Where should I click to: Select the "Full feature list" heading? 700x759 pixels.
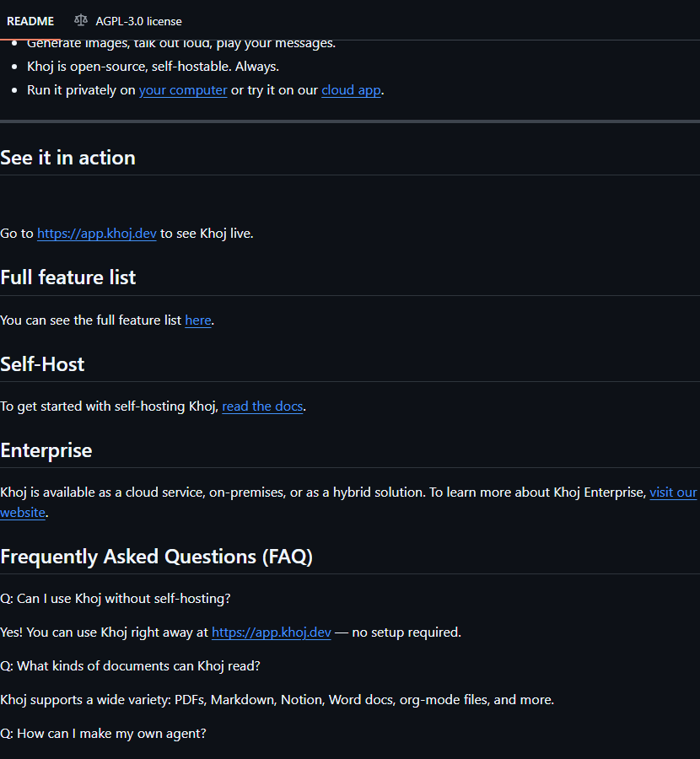point(67,277)
